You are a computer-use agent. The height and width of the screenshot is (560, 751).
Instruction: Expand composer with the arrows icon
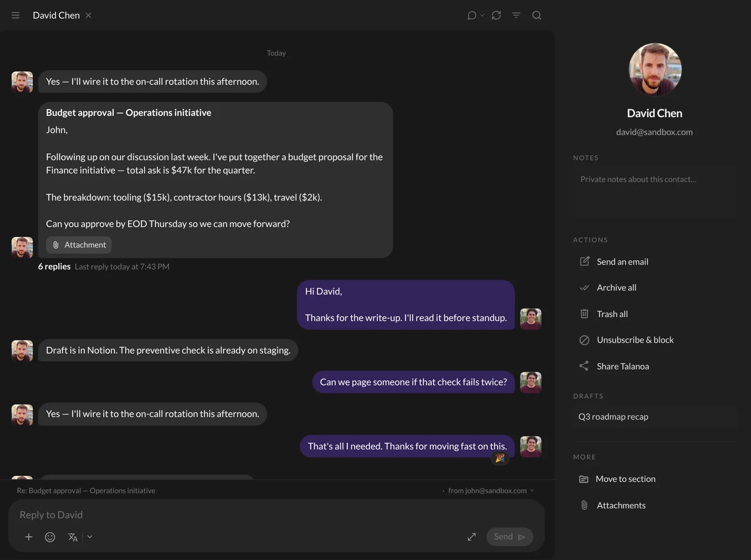tap(472, 537)
